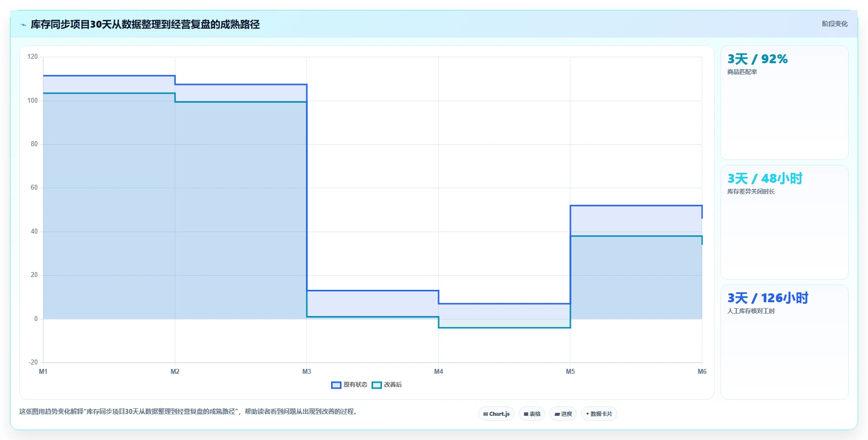Click the 120 y-axis tick label
The width and height of the screenshot is (868, 440).
tap(33, 57)
